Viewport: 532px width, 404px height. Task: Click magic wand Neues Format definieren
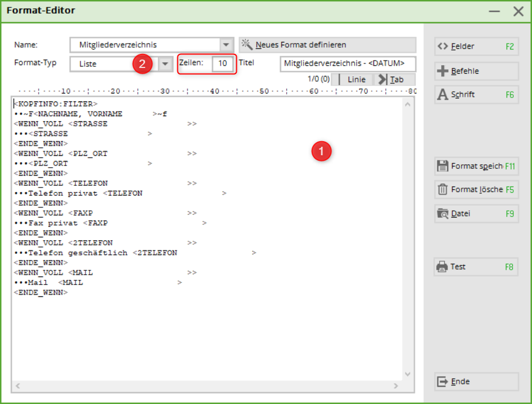(247, 45)
